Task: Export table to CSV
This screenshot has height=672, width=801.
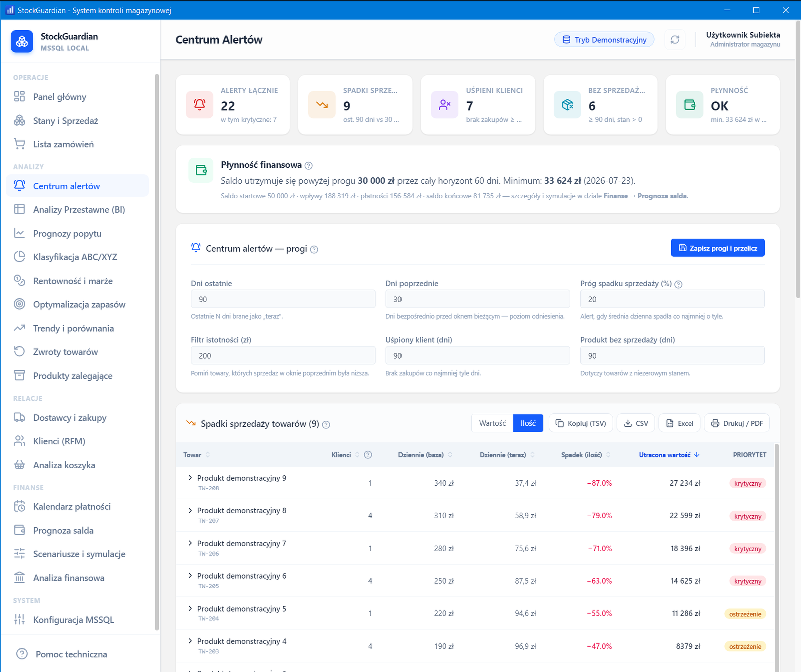Action: click(x=636, y=423)
